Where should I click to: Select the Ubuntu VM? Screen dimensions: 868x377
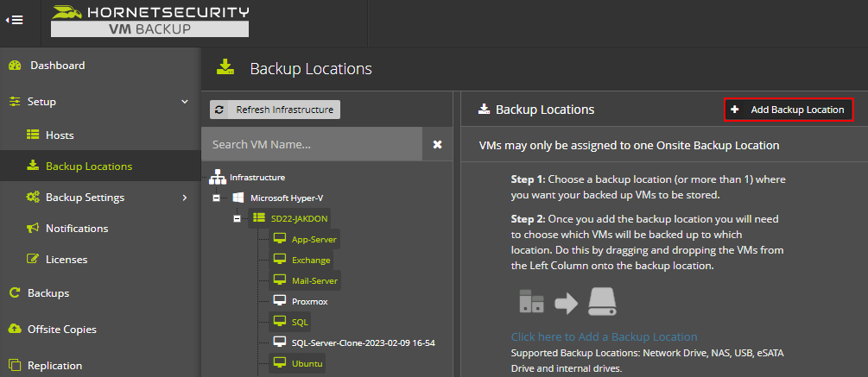click(307, 364)
